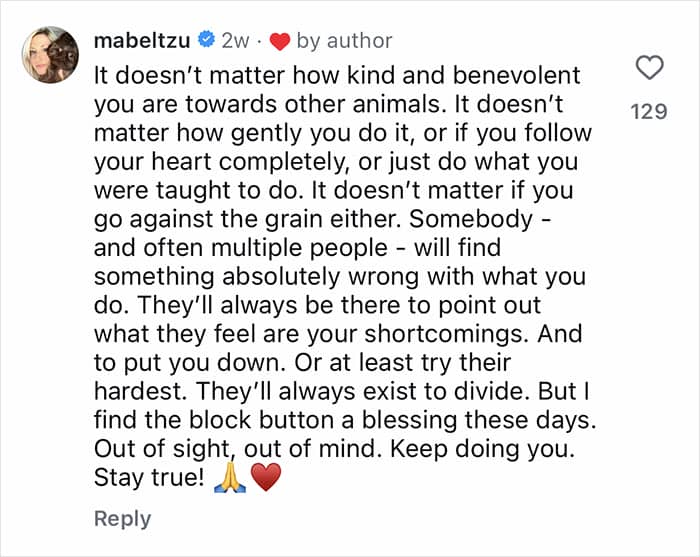Click 'Stay true!' at the comment's end
The height and width of the screenshot is (557, 700).
click(x=149, y=477)
